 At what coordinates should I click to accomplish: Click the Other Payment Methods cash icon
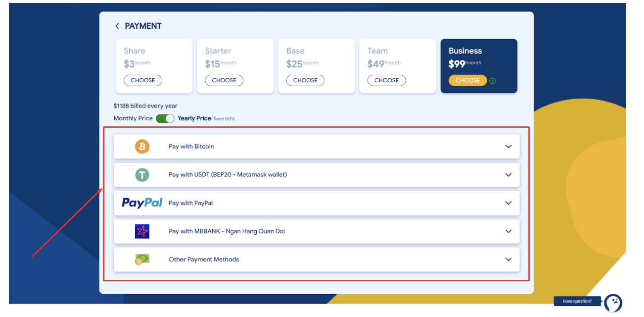pyautogui.click(x=142, y=259)
